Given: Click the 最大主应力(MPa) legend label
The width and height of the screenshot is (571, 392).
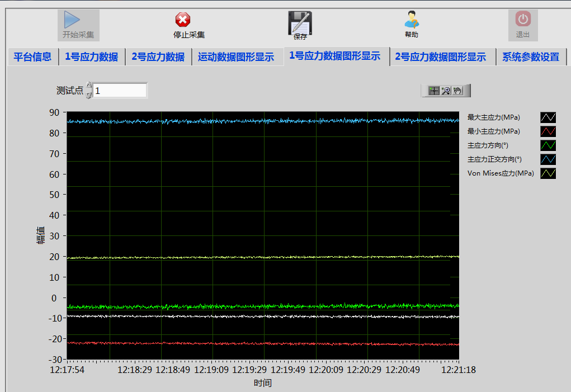Looking at the screenshot, I should coord(493,117).
